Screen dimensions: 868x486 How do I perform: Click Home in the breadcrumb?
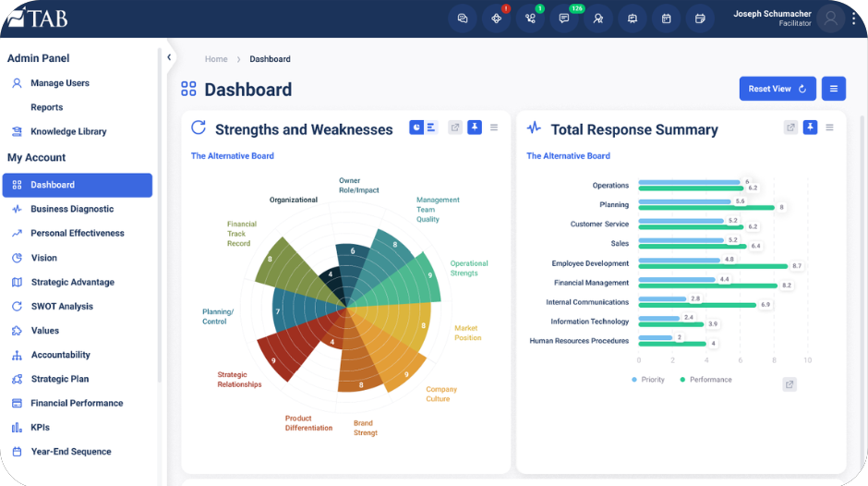pos(216,59)
